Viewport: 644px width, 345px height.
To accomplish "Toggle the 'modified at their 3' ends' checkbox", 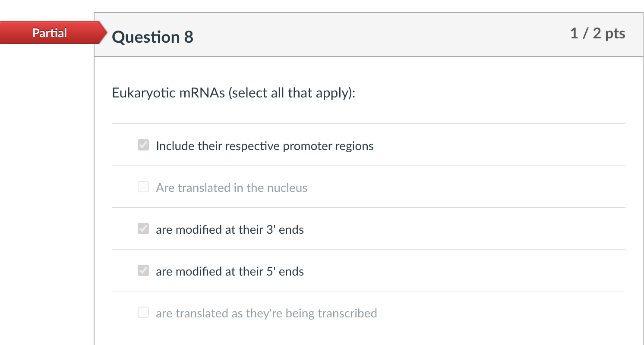I will click(x=143, y=229).
